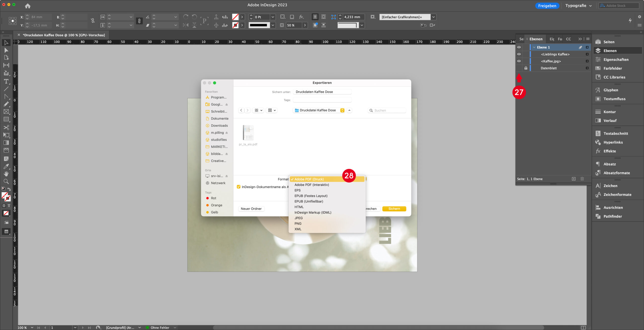The height and width of the screenshot is (330, 644).
Task: Unlock the Datenblatt layer
Action: 526,68
